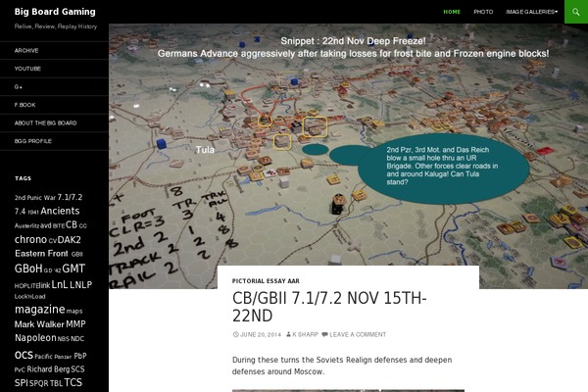Go to the Home menu item

452,12
